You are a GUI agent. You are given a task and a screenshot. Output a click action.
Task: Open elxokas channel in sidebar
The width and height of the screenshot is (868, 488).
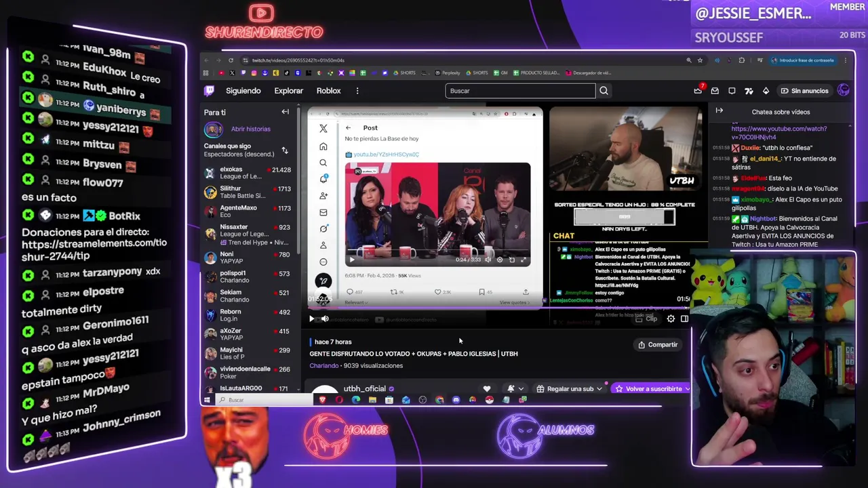[x=248, y=173]
